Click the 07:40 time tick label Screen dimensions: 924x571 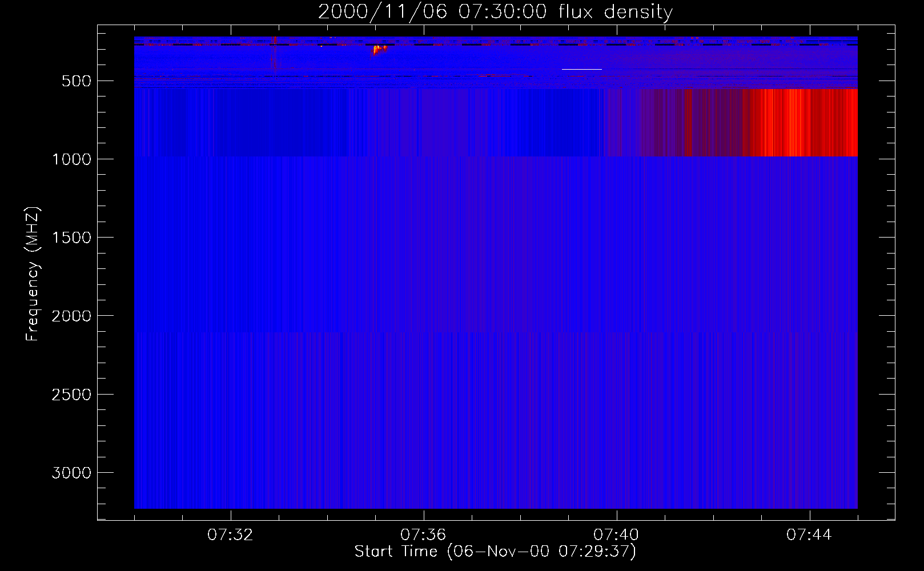(617, 535)
